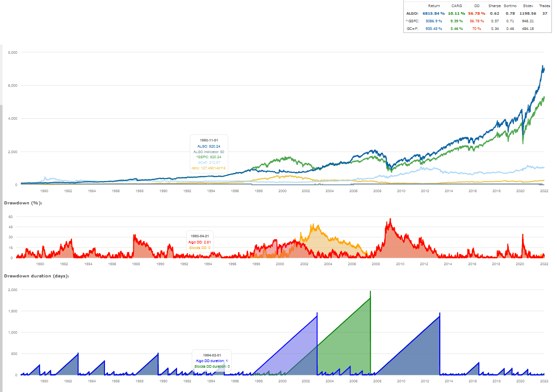The width and height of the screenshot is (557, 392).
Task: Click ALGO Stdev value 1198.56
Action: point(528,14)
